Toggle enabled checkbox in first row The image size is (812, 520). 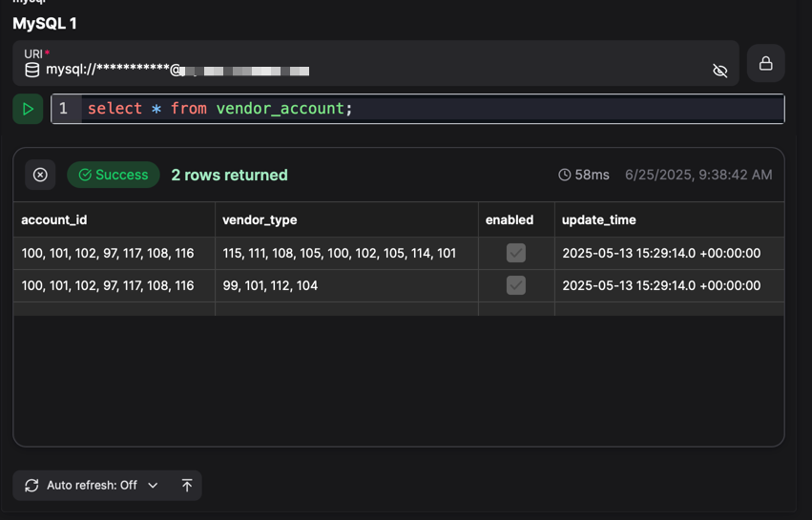[516, 253]
